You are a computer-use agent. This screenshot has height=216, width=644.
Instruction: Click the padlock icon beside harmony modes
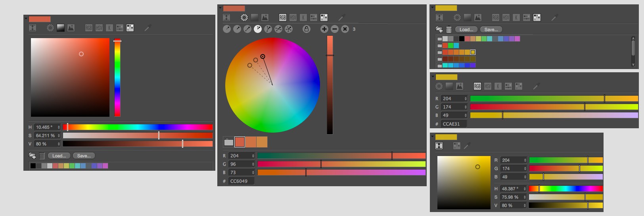pos(306,29)
